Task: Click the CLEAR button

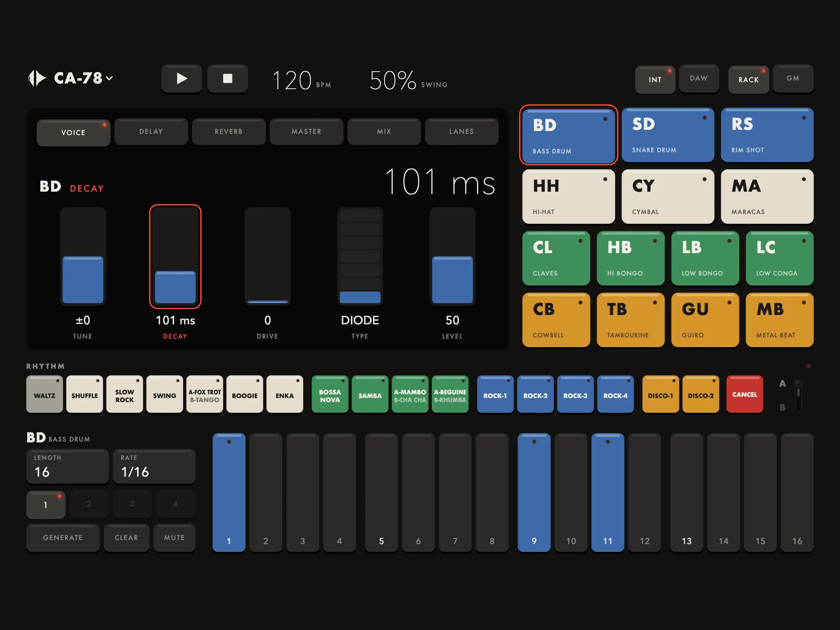Action: pyautogui.click(x=127, y=538)
